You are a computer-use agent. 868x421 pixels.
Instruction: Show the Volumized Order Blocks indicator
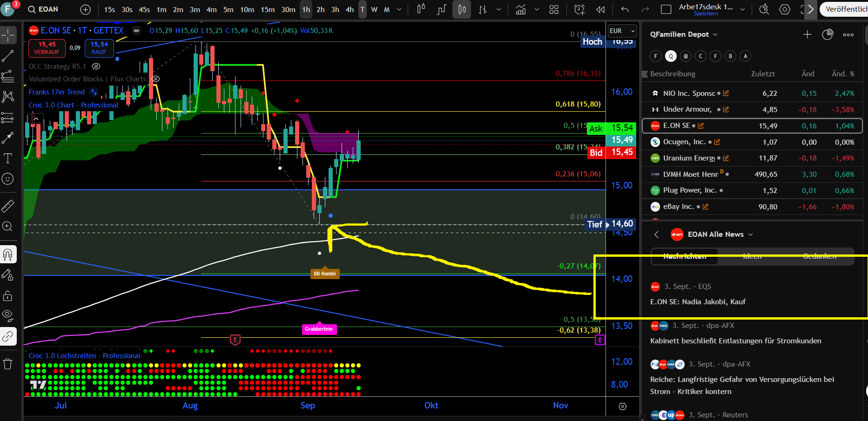[x=156, y=79]
